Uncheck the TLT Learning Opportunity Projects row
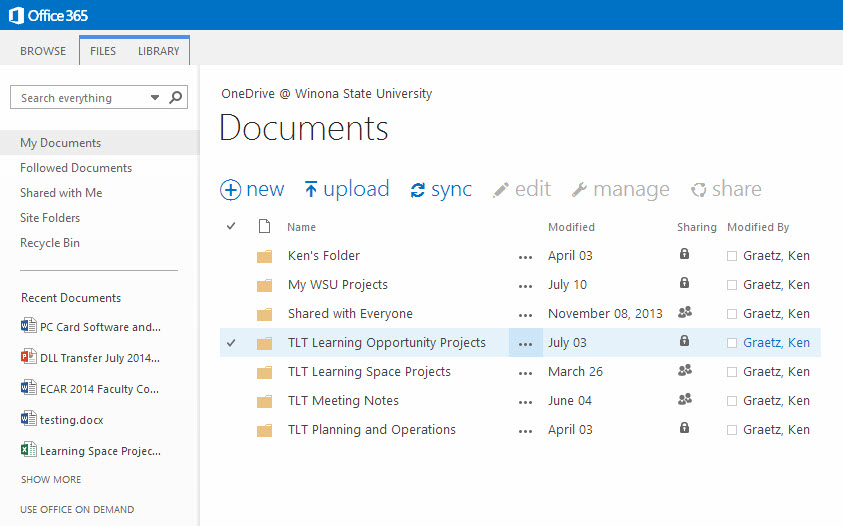 coord(231,343)
